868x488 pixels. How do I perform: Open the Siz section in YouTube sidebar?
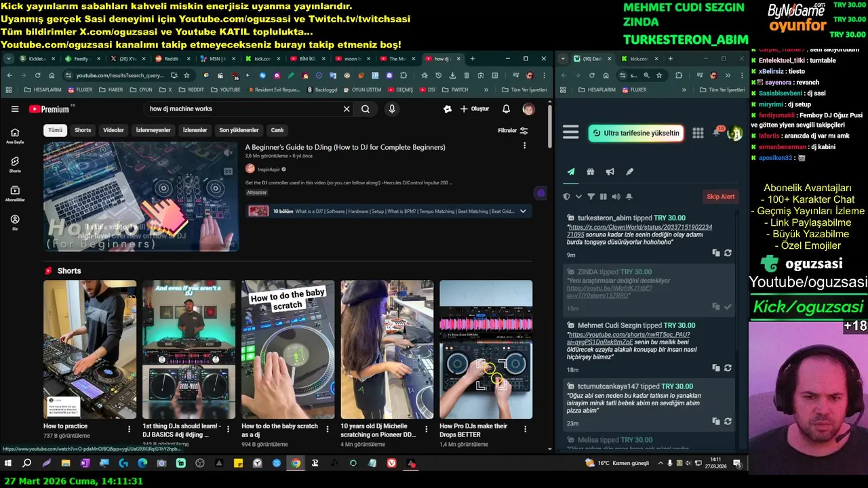15,223
